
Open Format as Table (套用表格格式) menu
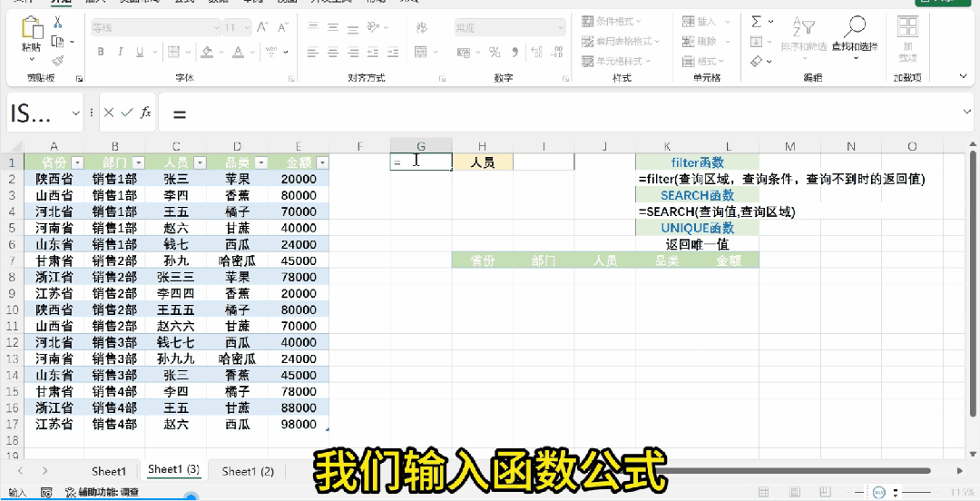tap(621, 41)
